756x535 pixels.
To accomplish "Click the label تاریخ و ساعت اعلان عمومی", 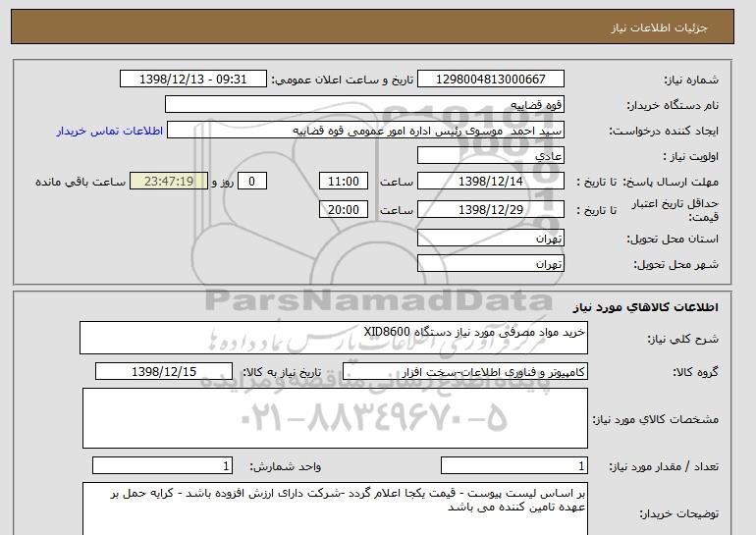I will tap(343, 80).
